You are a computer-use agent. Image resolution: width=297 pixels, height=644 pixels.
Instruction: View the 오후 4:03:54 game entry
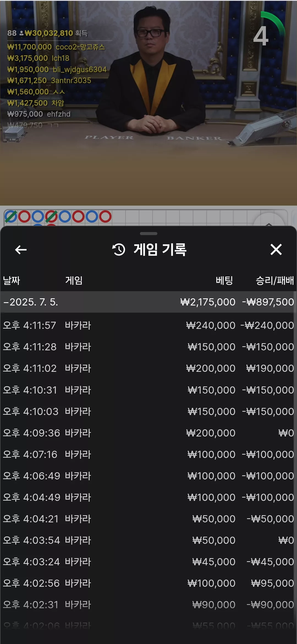tap(148, 540)
